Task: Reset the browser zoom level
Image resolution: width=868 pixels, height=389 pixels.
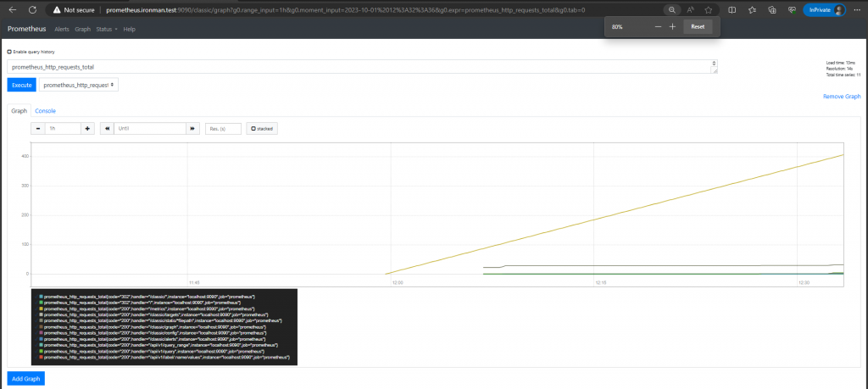Action: [x=698, y=26]
